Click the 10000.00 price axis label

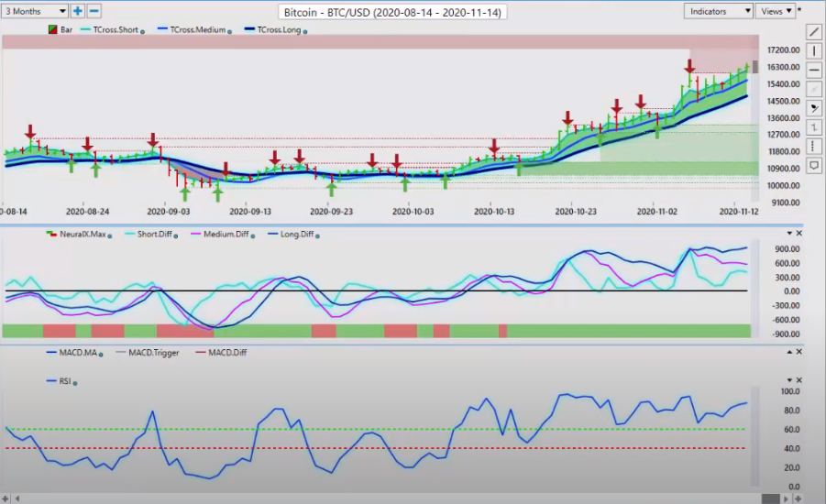pos(783,185)
